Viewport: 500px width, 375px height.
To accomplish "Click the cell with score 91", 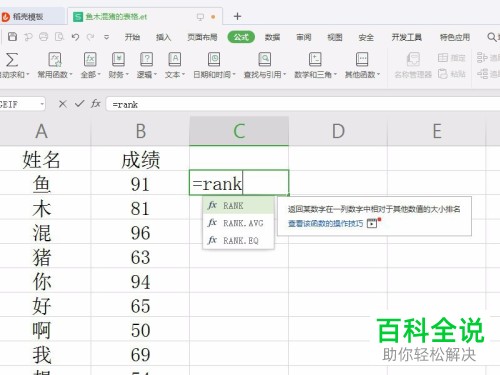I will [x=140, y=184].
